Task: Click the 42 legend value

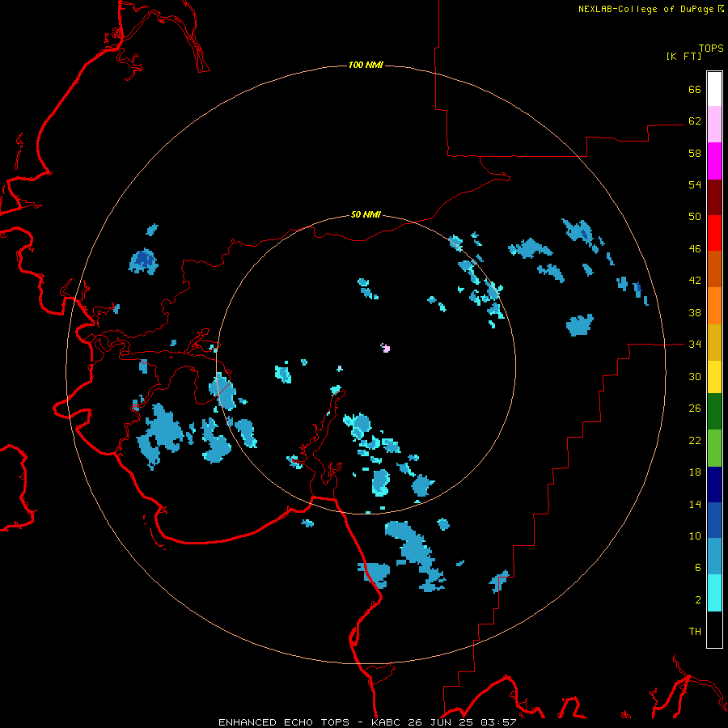Action: (x=695, y=281)
